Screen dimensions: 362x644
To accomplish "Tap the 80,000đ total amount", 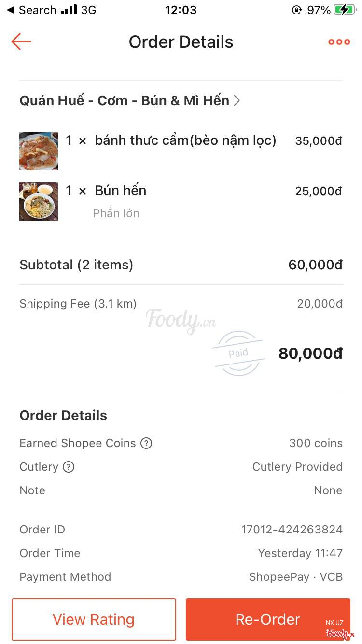I will (310, 354).
